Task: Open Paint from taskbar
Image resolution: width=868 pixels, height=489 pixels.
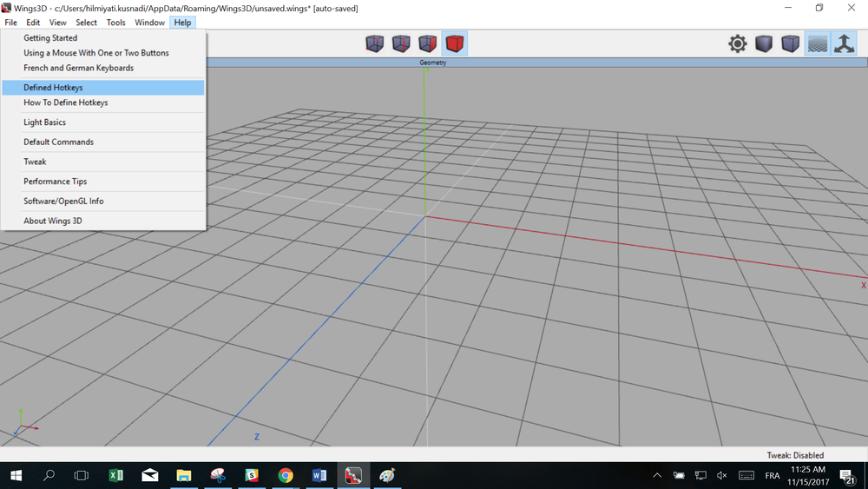Action: click(x=387, y=475)
